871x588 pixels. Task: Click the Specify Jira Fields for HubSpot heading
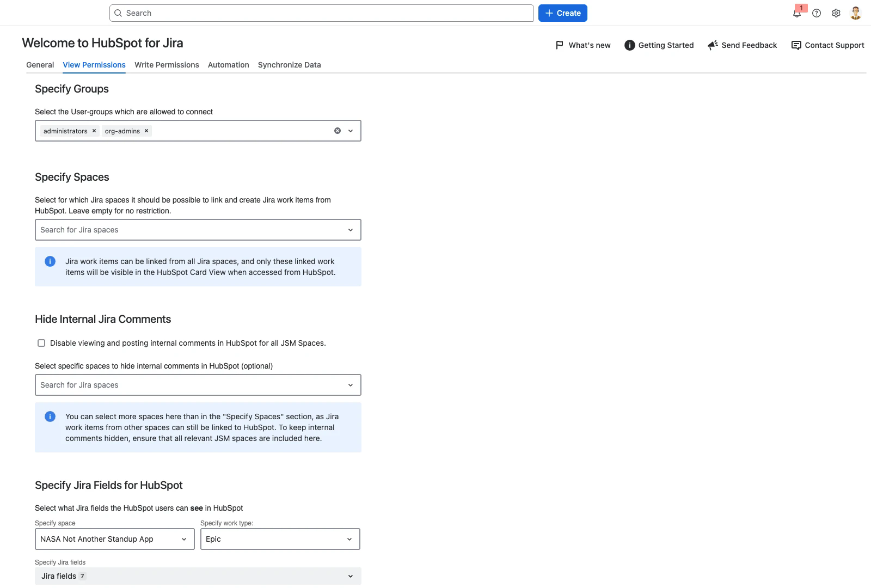click(x=109, y=485)
